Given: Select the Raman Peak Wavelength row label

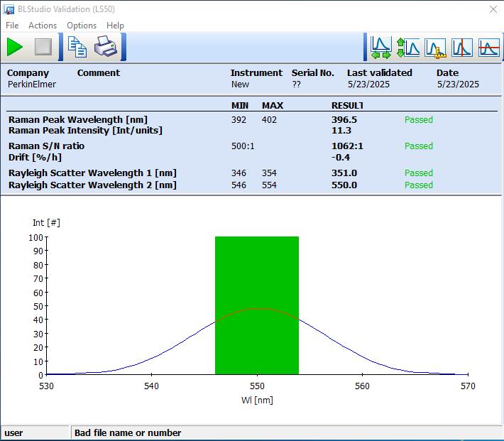Looking at the screenshot, I should tap(78, 120).
